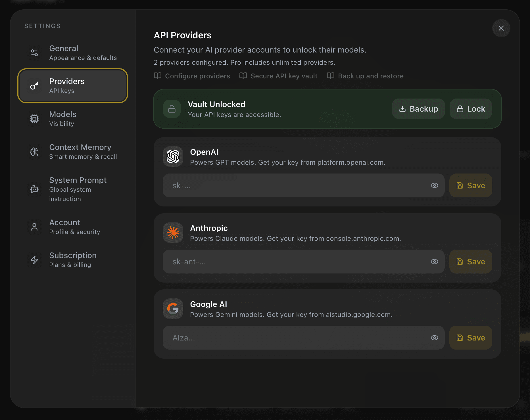Click the book icon next to Back up and restore
The height and width of the screenshot is (420, 530).
click(x=331, y=76)
